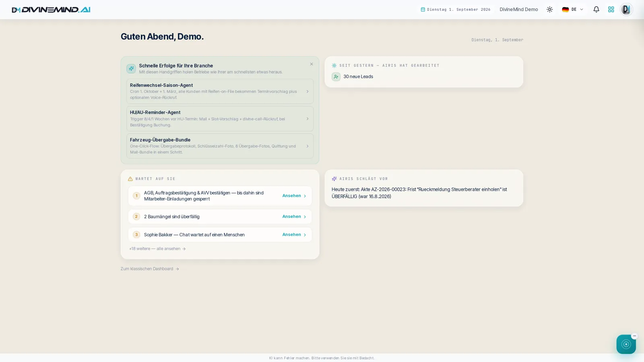Screen dimensions: 644x362
Task: Click the new leads person icon
Action: pos(336,77)
